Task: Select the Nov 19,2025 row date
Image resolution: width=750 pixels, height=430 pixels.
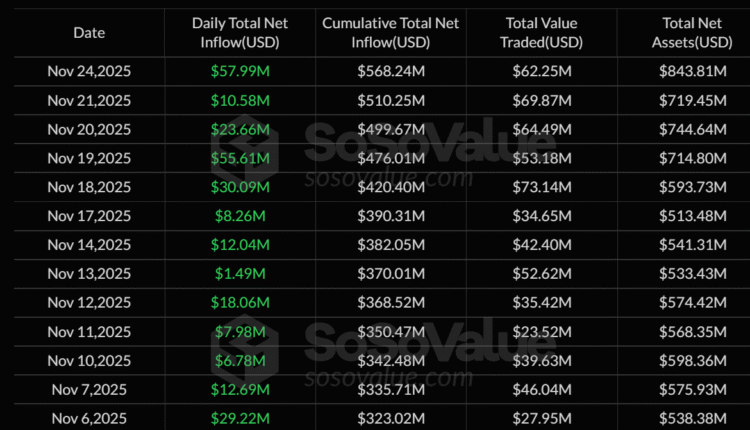Action: 88,159
